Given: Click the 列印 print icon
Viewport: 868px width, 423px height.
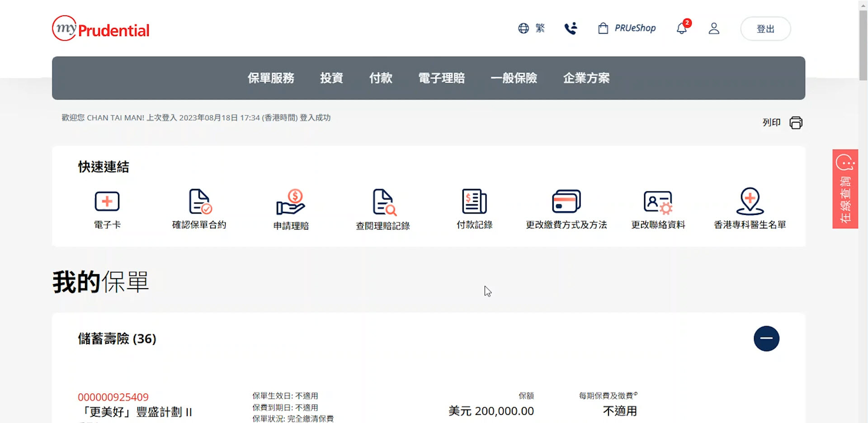Looking at the screenshot, I should [x=796, y=123].
